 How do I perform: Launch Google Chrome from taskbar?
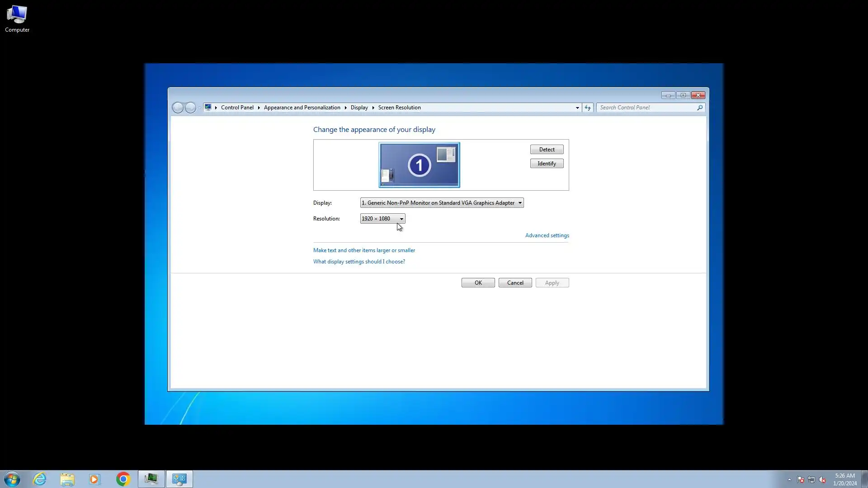pos(123,479)
